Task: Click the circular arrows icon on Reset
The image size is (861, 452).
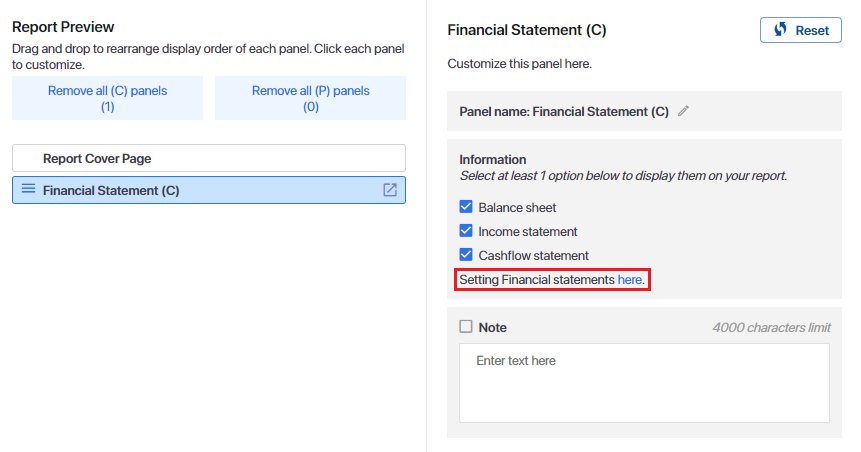Action: pyautogui.click(x=780, y=30)
